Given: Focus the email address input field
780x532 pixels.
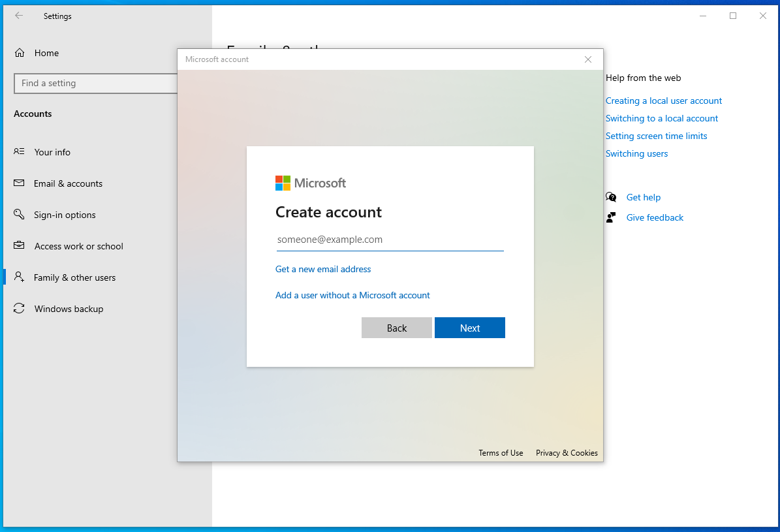Looking at the screenshot, I should 390,240.
